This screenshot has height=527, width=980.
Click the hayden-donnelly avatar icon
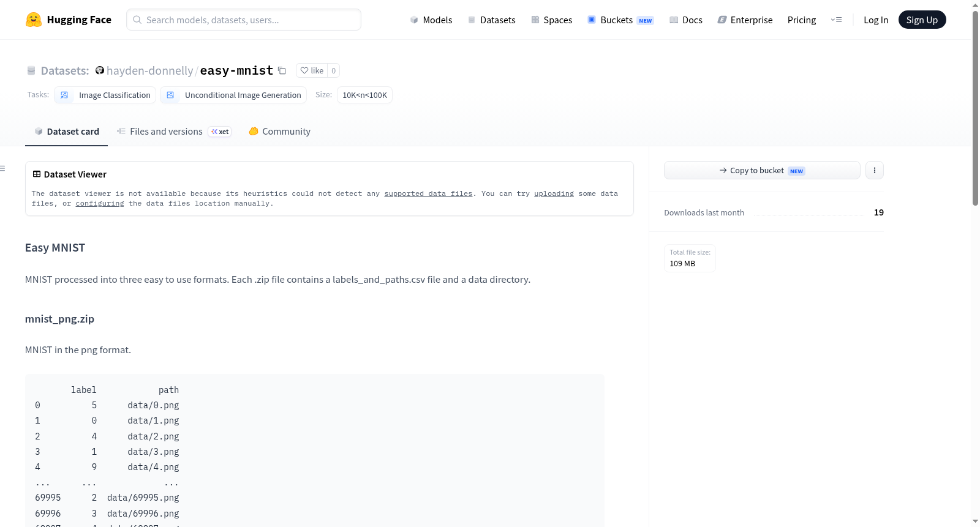100,70
